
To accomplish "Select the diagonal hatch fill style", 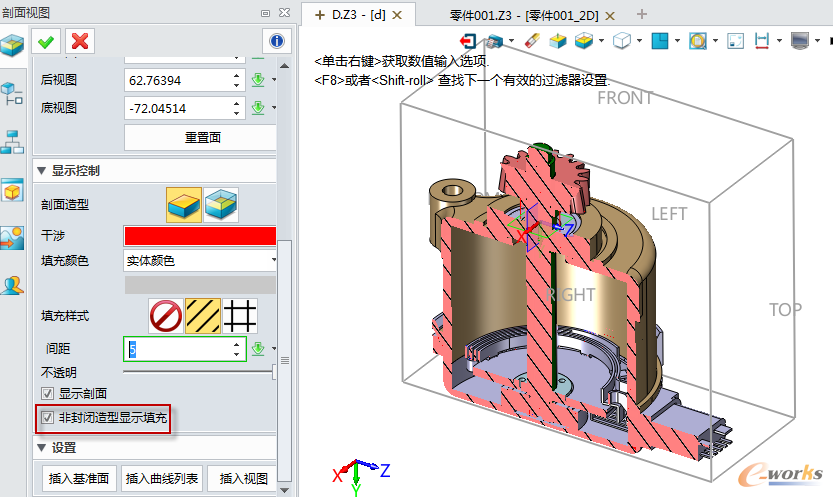I will 204,315.
